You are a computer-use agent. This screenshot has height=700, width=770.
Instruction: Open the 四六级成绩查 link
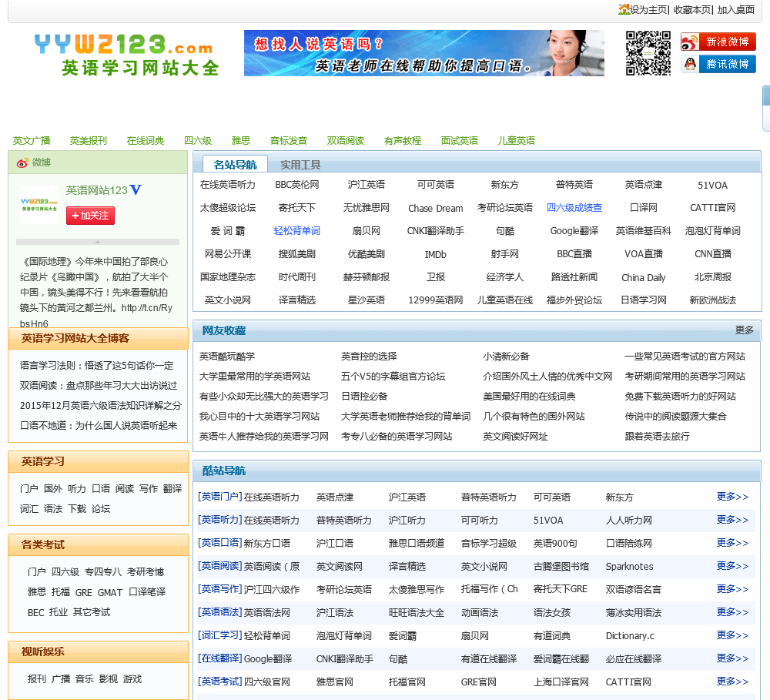point(574,208)
